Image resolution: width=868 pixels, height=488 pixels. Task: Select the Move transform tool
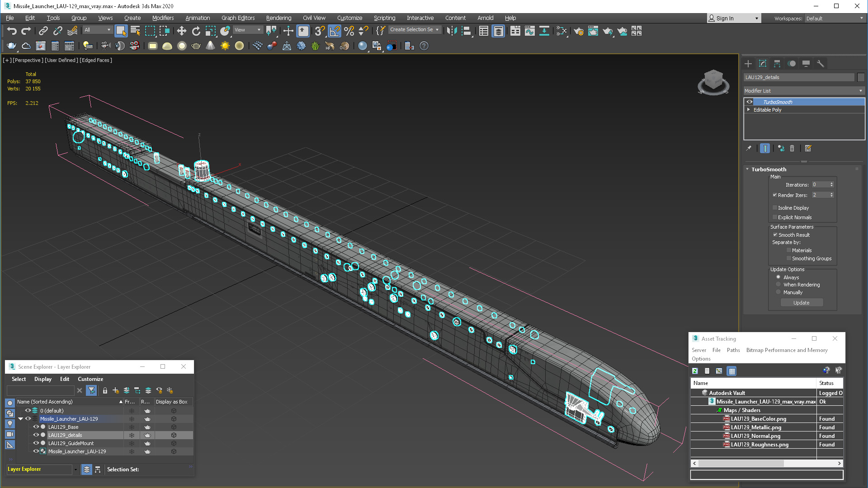tap(181, 31)
